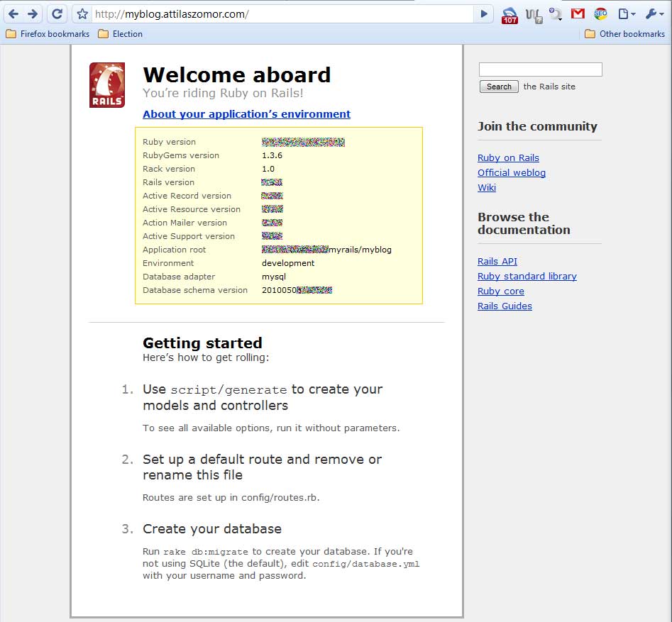Click the Rack version value 1.0

tap(268, 169)
